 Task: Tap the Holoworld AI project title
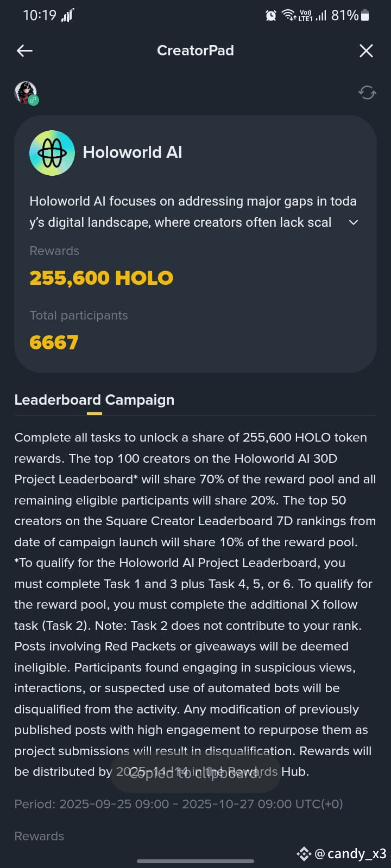click(x=133, y=152)
